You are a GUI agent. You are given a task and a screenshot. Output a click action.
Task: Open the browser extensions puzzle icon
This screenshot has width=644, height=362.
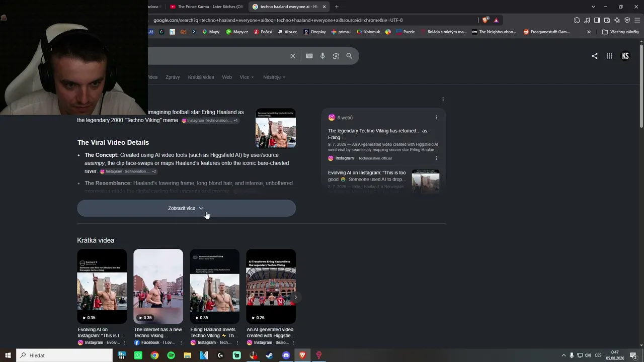coord(577,20)
